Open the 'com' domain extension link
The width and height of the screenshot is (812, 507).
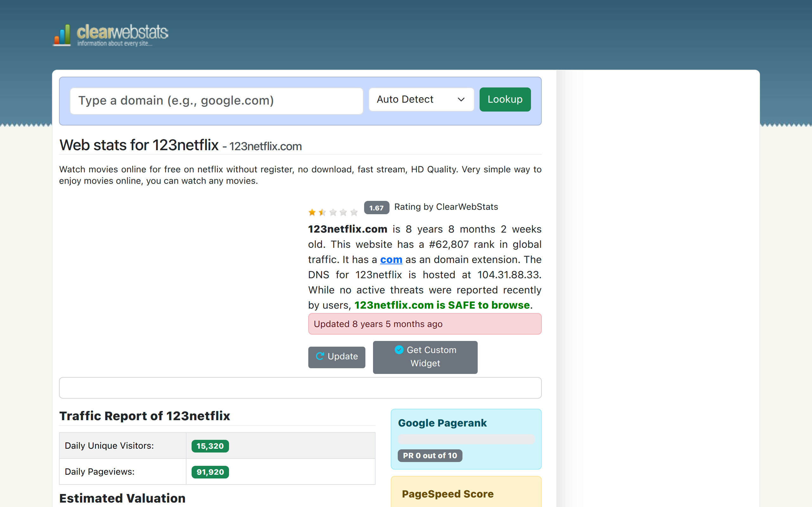point(391,260)
